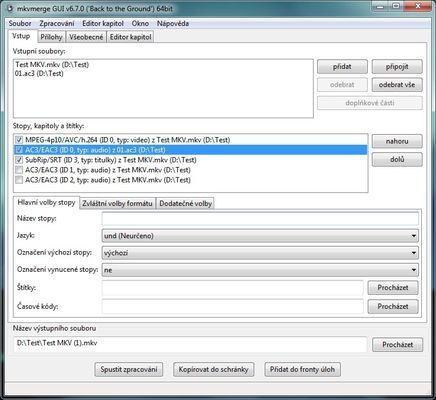Viewport: 436px width, 400px height.
Task: Expand the Označení výchozí stopy dropdown
Action: [260, 253]
